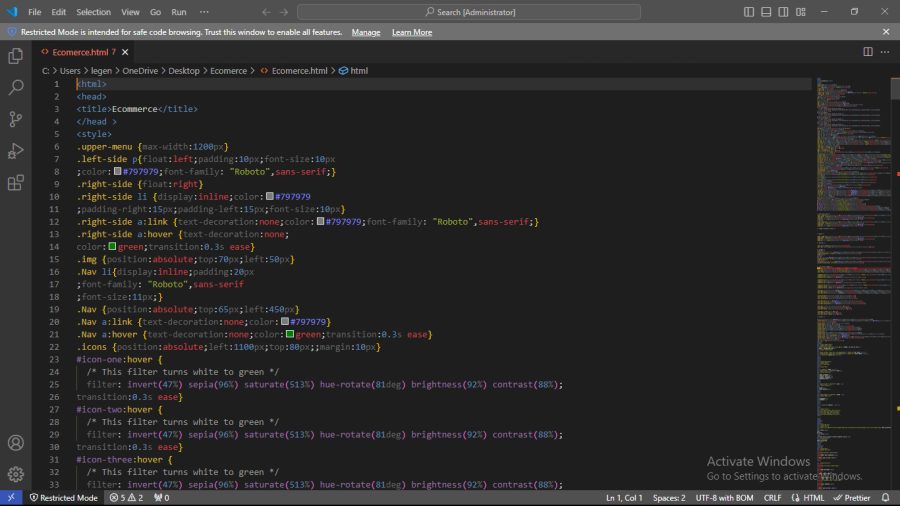The image size is (900, 506).
Task: Click the Search command center field
Action: coord(469,11)
